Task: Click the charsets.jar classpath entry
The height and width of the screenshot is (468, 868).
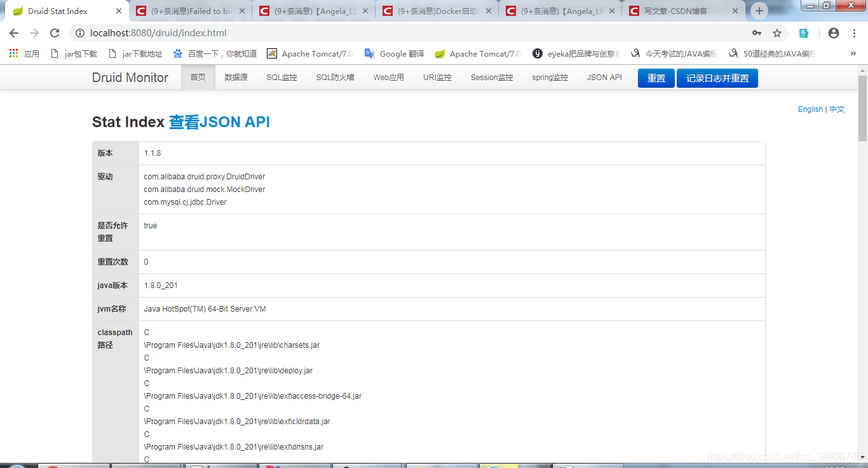Action: [232, 345]
